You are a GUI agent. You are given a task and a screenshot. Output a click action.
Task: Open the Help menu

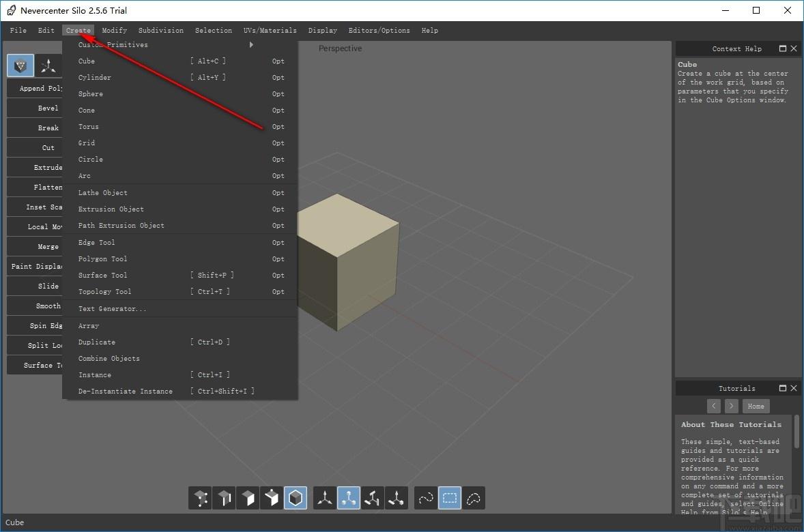(430, 30)
